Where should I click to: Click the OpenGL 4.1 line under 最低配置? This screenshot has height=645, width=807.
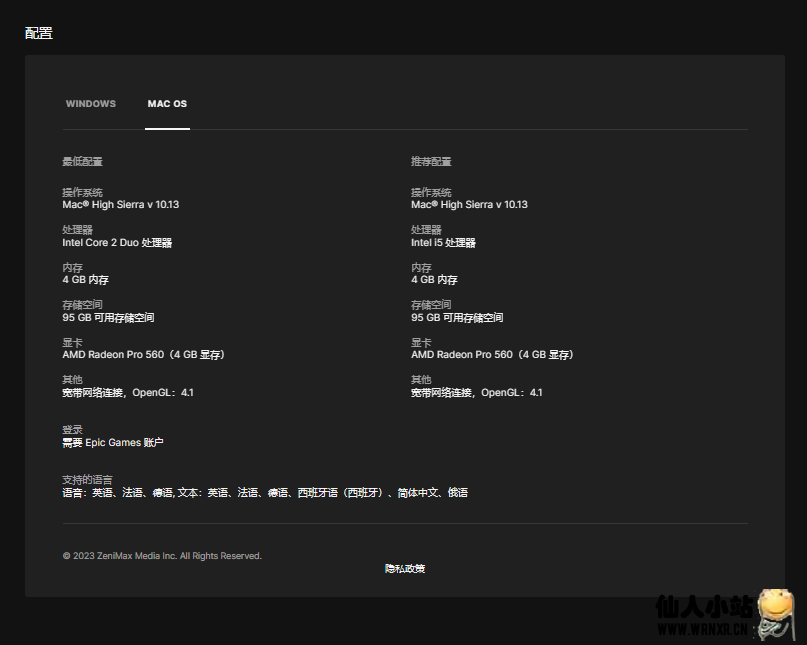(x=128, y=392)
